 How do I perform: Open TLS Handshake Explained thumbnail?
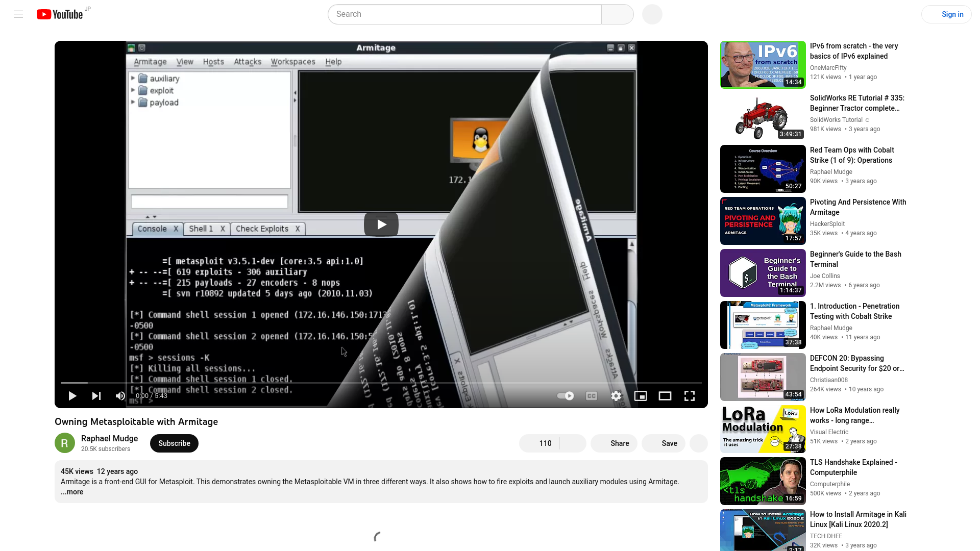point(763,481)
